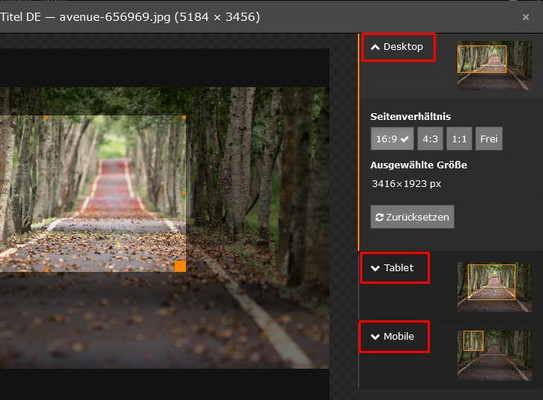Click the right-edge middle crop handle
Screen dimensions: 543x400
coord(184,193)
